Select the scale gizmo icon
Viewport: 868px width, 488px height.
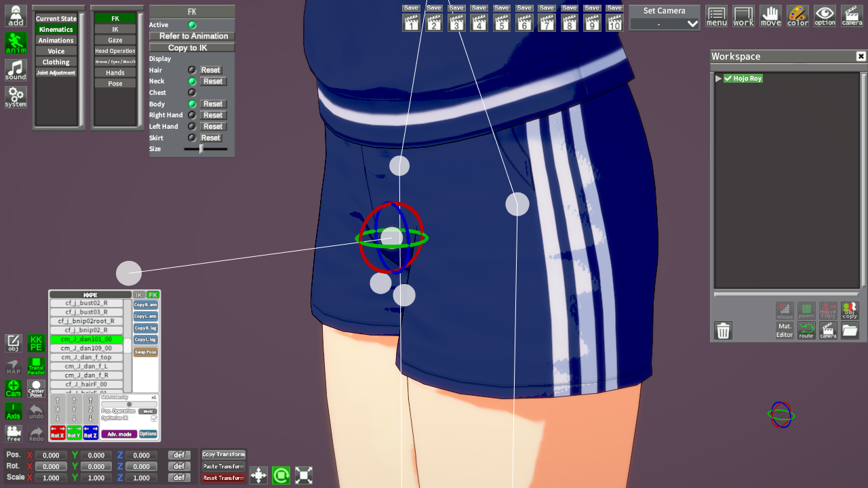[x=304, y=475]
